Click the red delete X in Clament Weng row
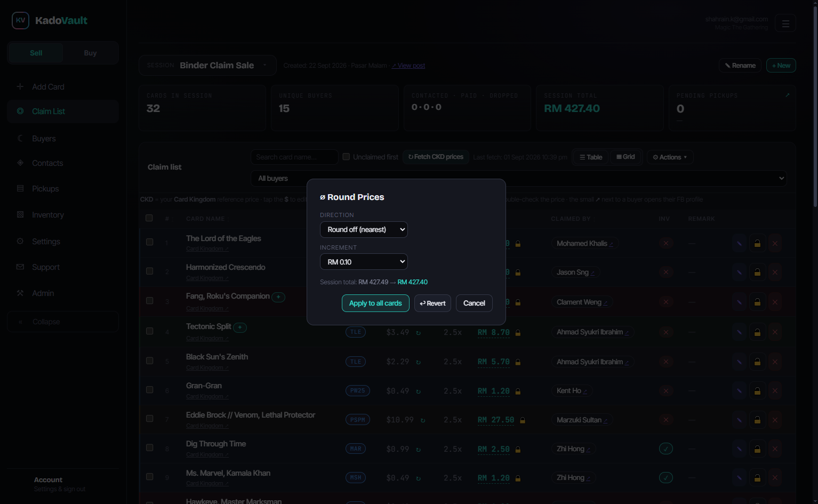Viewport: 818px width, 504px height. 775,302
